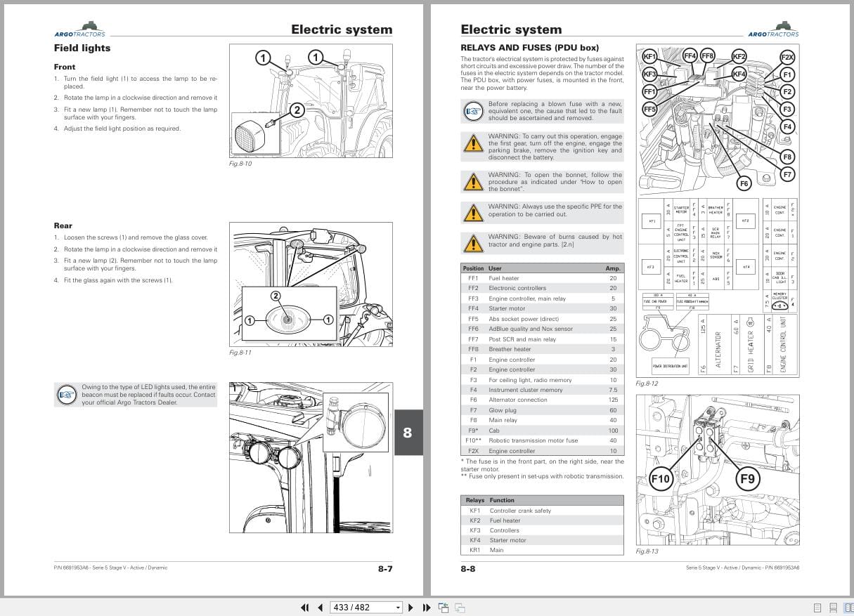854x616 pixels.
Task: Click the 'Fuel heater' row for FF1
Action: point(542,278)
